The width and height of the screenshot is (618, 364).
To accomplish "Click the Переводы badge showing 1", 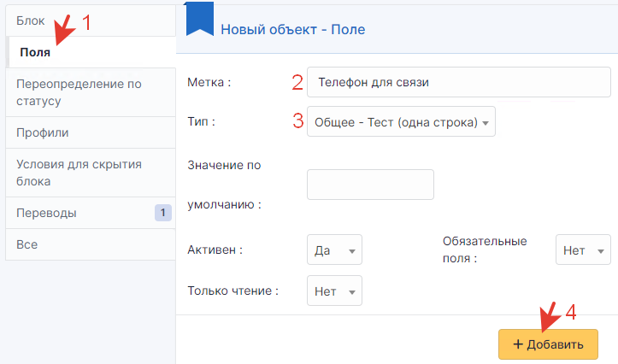I will (162, 213).
